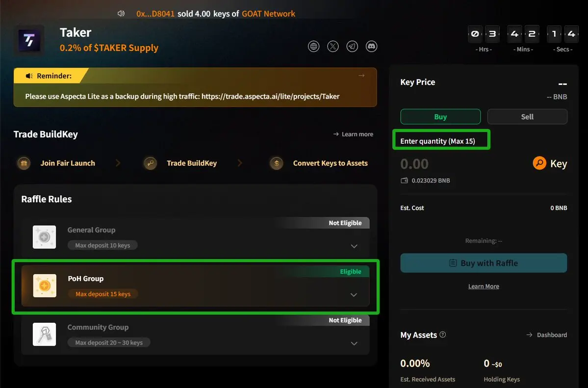Switch to the Buy tab
Image resolution: width=588 pixels, height=388 pixels.
coord(440,117)
